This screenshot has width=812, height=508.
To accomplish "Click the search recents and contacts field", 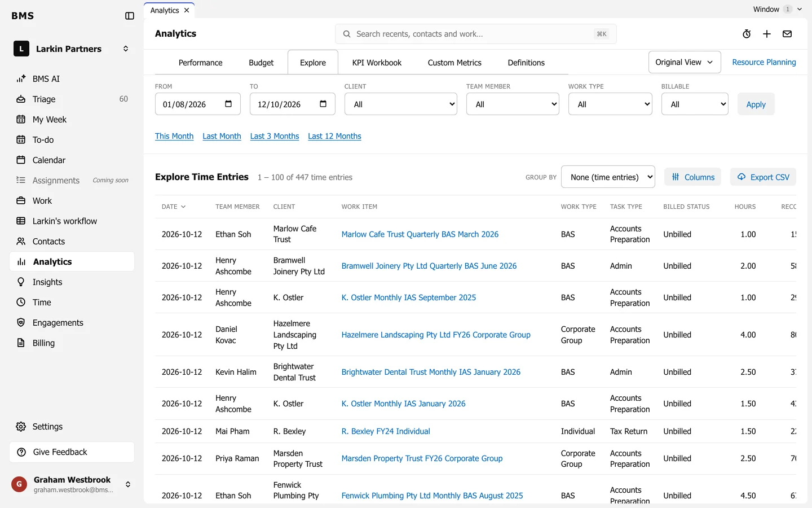I will click(475, 34).
